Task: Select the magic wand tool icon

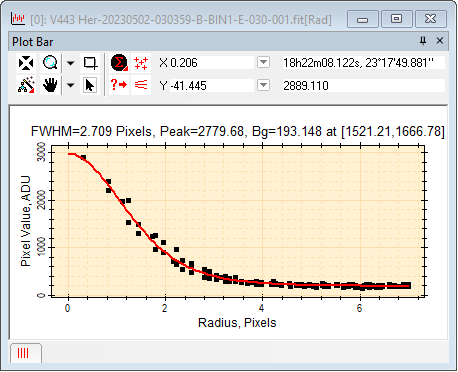Action: tap(26, 85)
